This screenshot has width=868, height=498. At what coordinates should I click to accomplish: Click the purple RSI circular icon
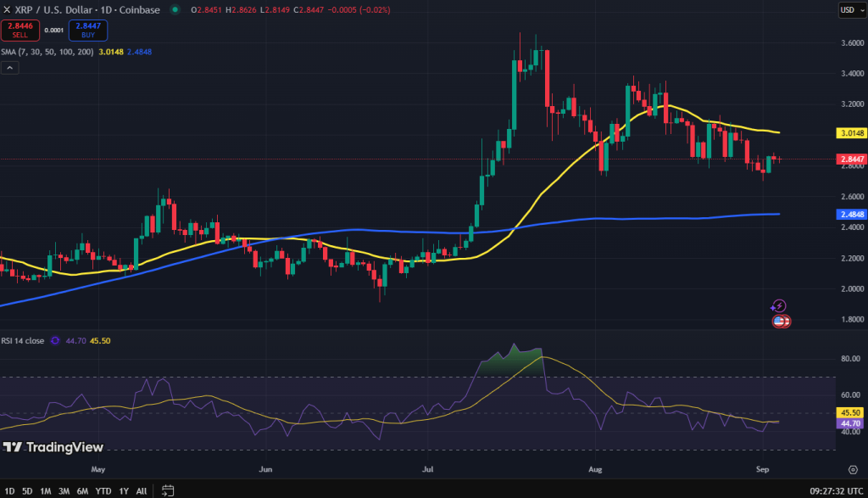(55, 341)
